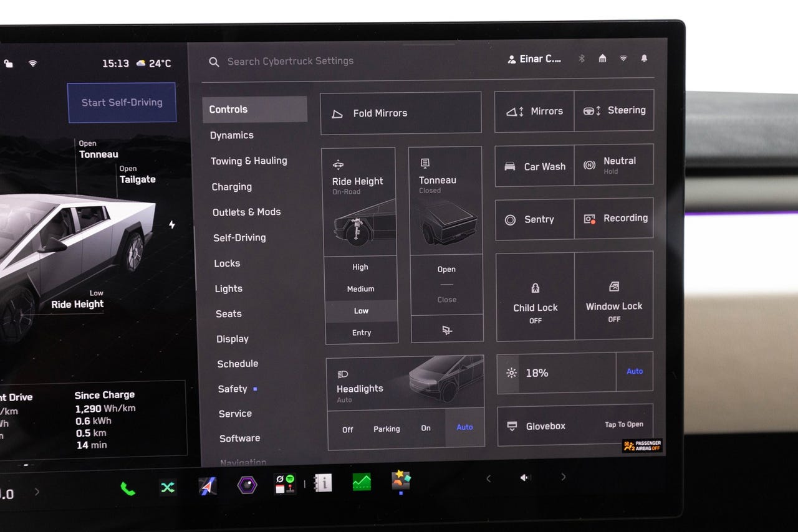Open the purple Dashcam camera app
This screenshot has height=532, width=798.
247,485
